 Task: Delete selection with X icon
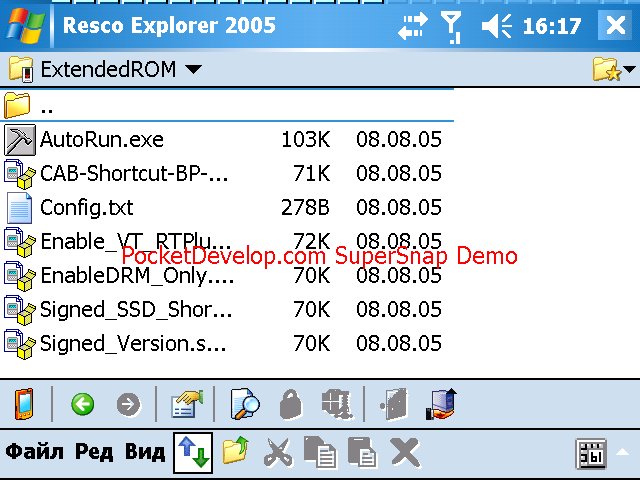pyautogui.click(x=405, y=451)
